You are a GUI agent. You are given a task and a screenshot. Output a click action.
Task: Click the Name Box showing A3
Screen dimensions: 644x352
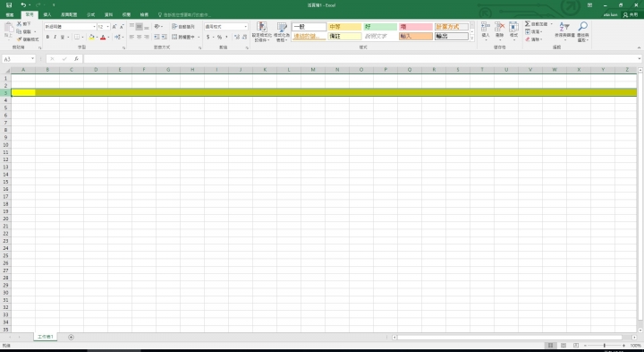point(19,59)
